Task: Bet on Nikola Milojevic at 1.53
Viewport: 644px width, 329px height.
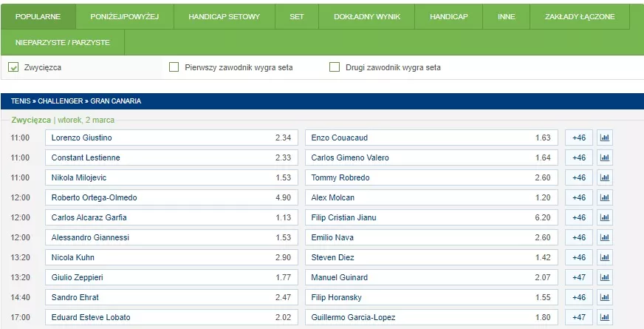Action: (171, 177)
